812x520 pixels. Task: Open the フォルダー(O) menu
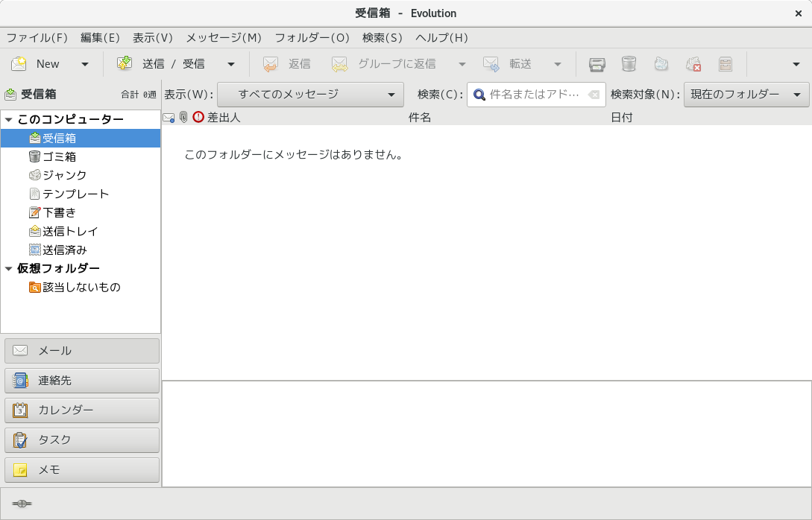312,37
